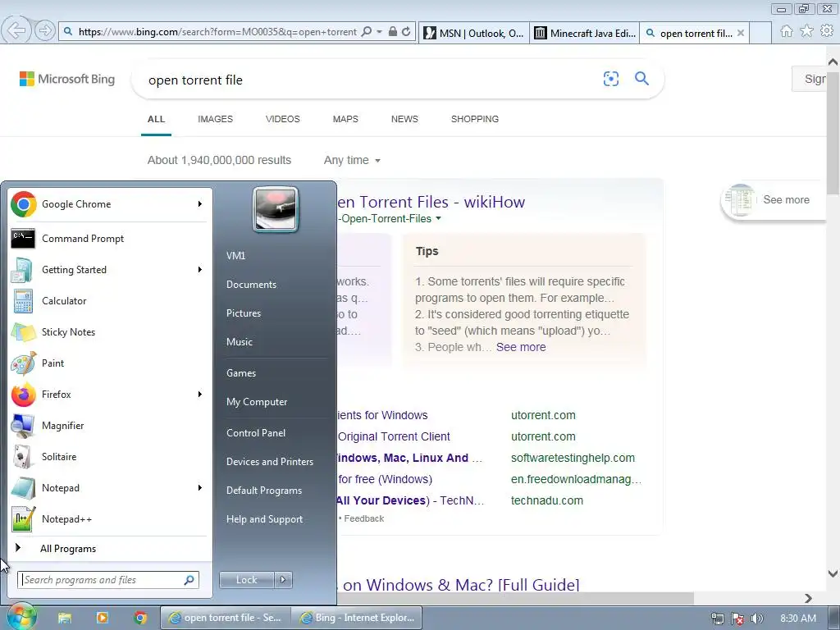Open Control Panel from Start menu
840x630 pixels.
[256, 433]
